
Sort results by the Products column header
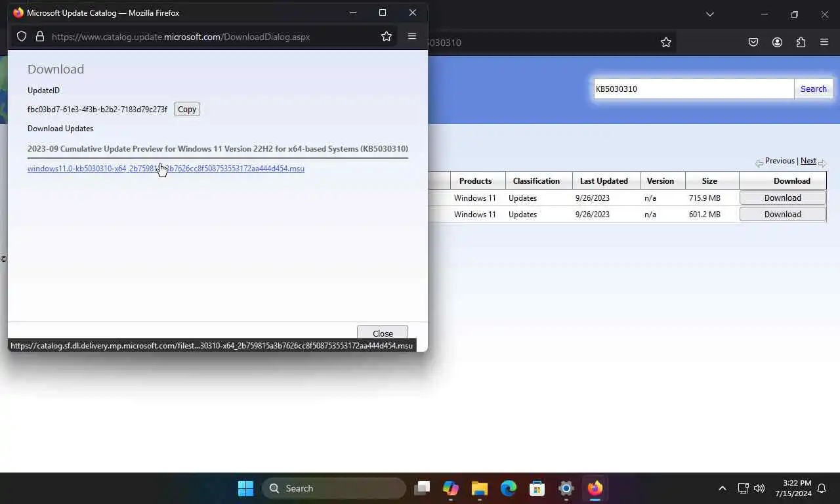pyautogui.click(x=475, y=181)
